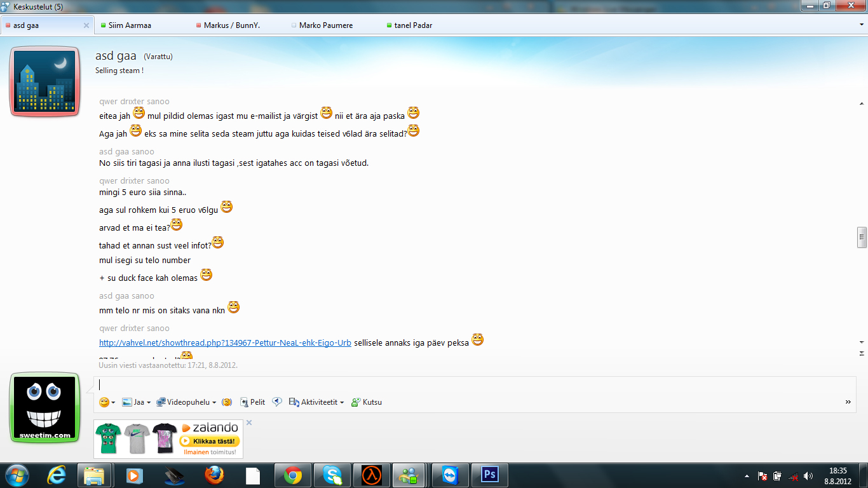Viewport: 868px width, 488px height.
Task: Click the message 'mul isegi su telo number'
Action: [145, 261]
